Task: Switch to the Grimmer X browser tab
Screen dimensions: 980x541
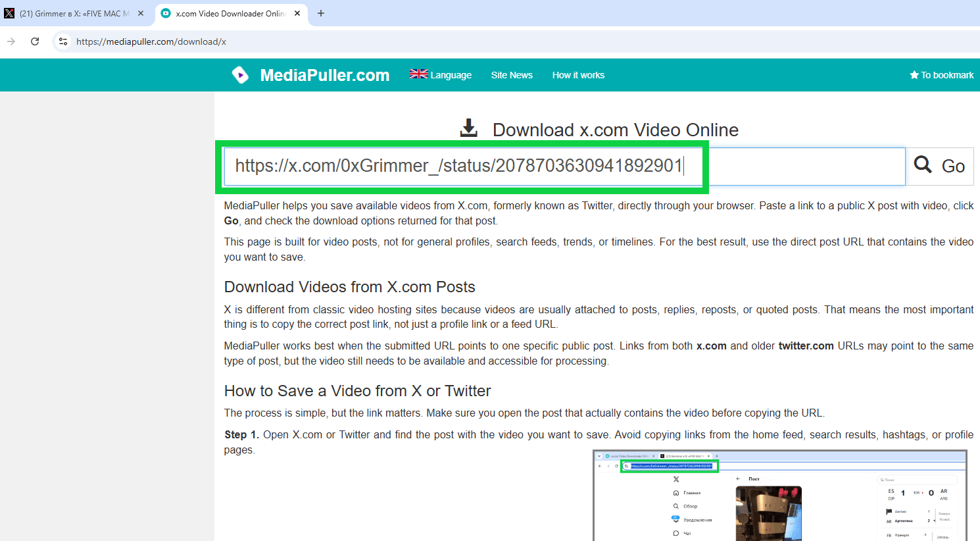Action: tap(74, 13)
